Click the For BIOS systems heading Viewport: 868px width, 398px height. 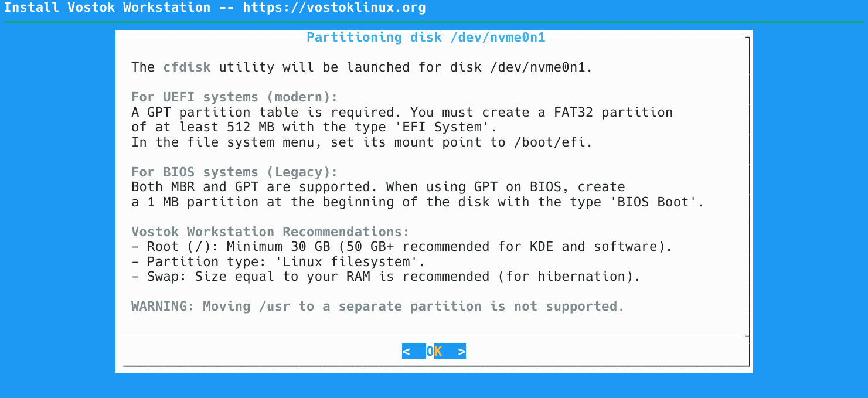[234, 172]
